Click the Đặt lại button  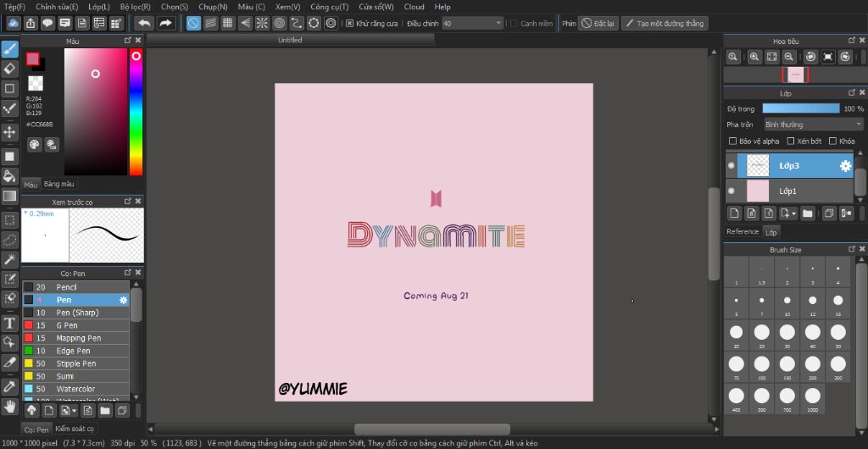[598, 23]
